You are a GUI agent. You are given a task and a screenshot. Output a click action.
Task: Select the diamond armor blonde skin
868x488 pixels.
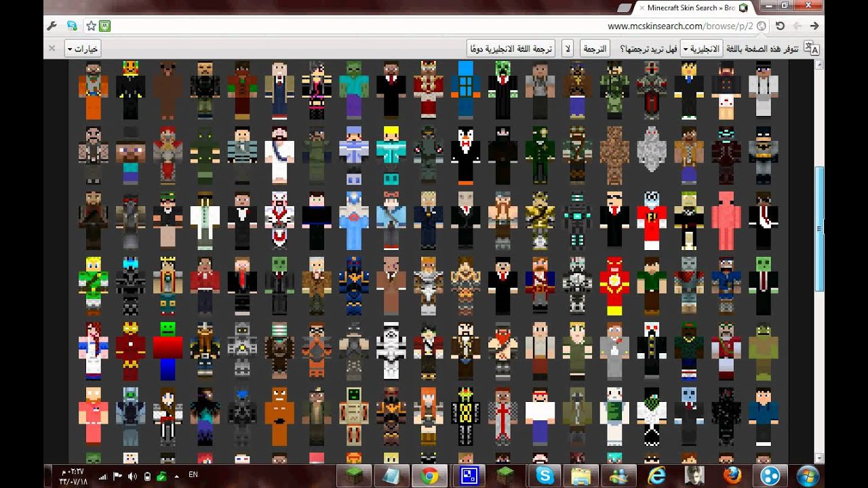click(x=391, y=154)
